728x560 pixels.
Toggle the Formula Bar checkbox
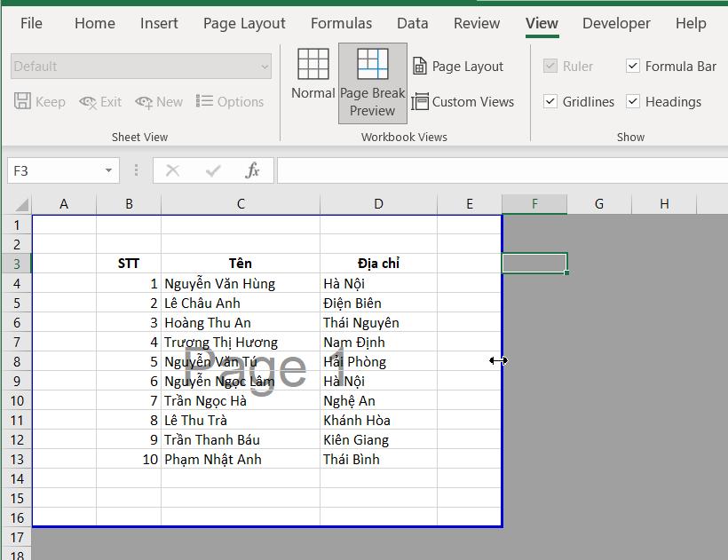(633, 66)
